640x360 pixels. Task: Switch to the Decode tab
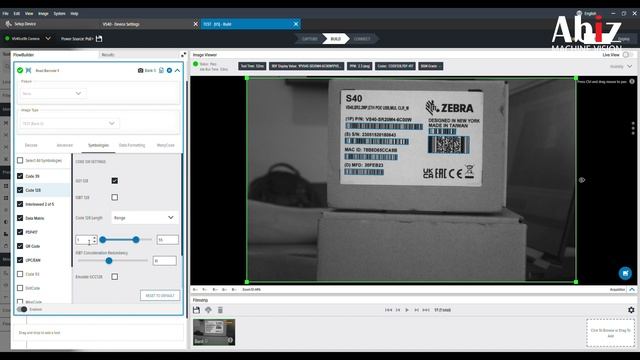(x=31, y=145)
